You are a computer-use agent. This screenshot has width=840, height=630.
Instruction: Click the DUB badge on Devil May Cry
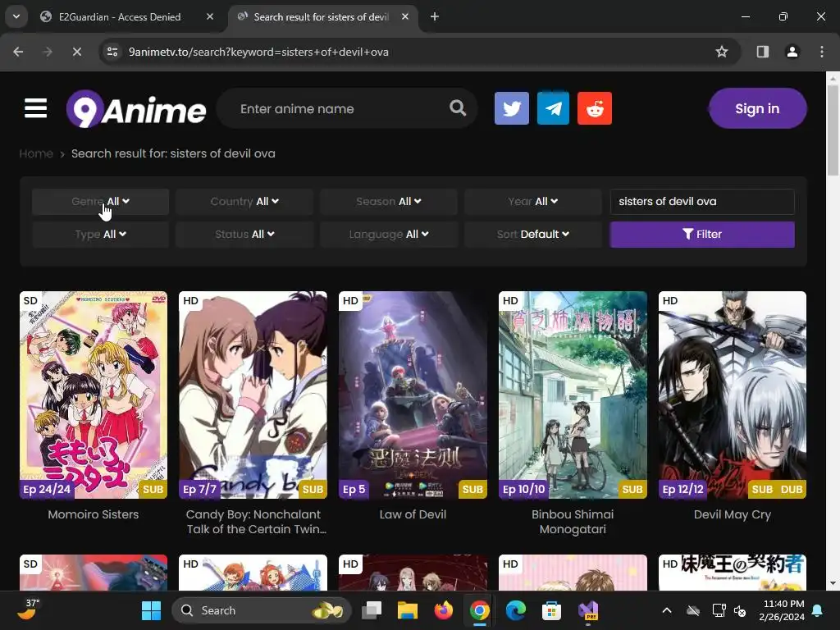792,489
